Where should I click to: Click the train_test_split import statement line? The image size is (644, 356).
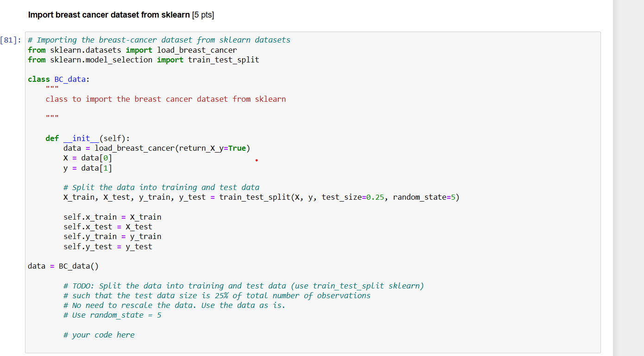pyautogui.click(x=143, y=60)
